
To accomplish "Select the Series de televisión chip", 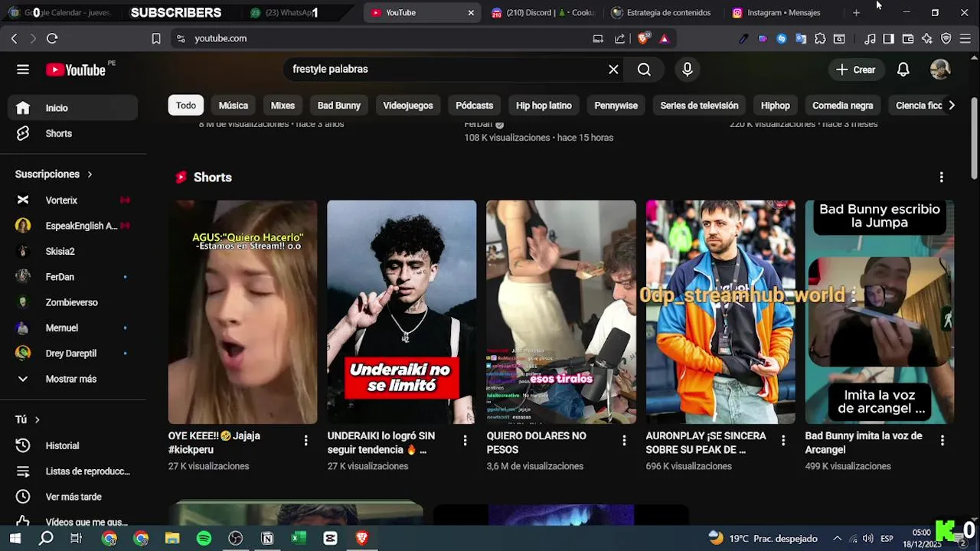I will coord(700,106).
